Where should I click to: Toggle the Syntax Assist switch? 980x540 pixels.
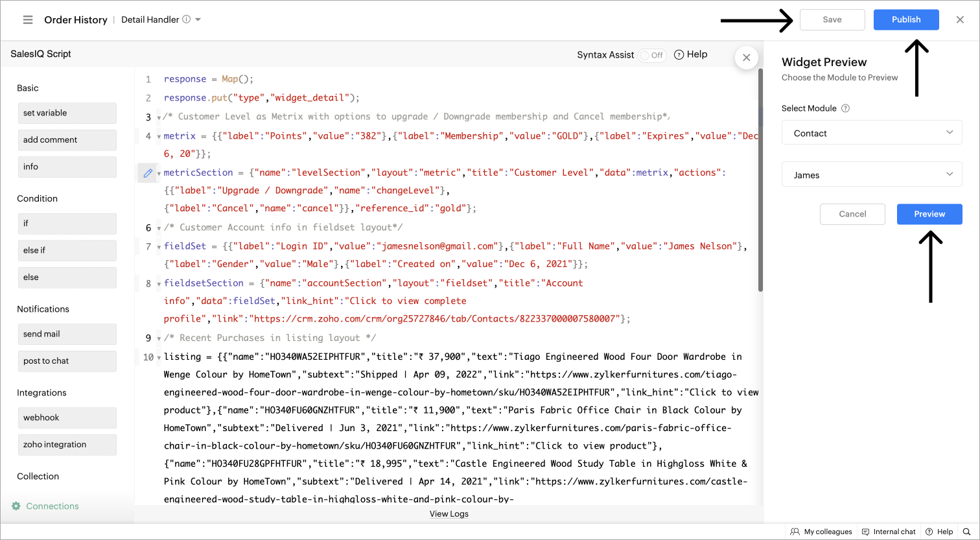click(x=651, y=55)
